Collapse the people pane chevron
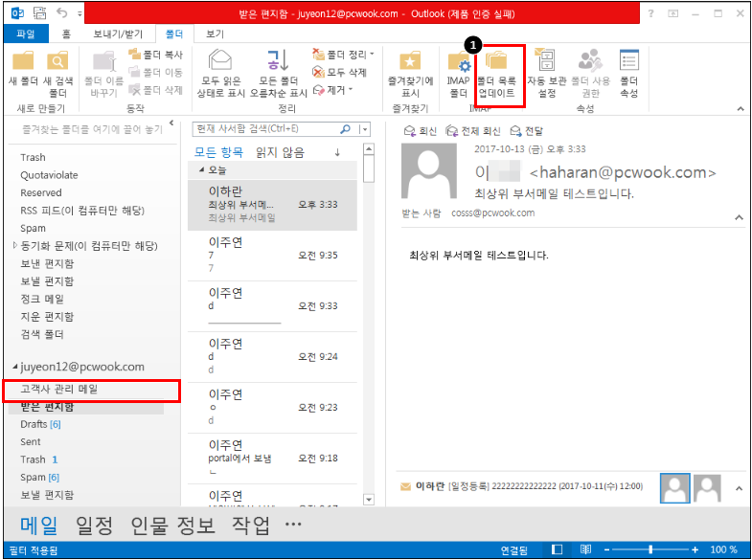This screenshot has height=560, width=752. 739,488
